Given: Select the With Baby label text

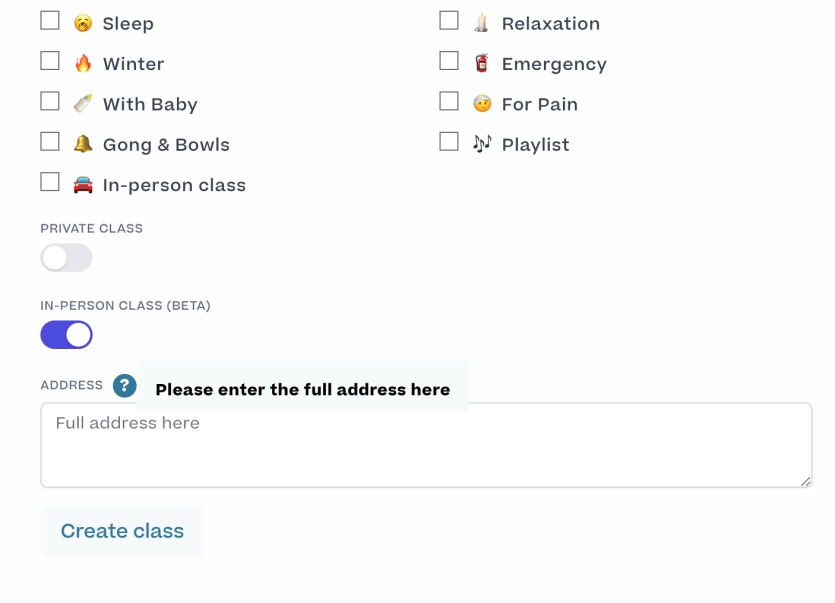Looking at the screenshot, I should click(150, 104).
